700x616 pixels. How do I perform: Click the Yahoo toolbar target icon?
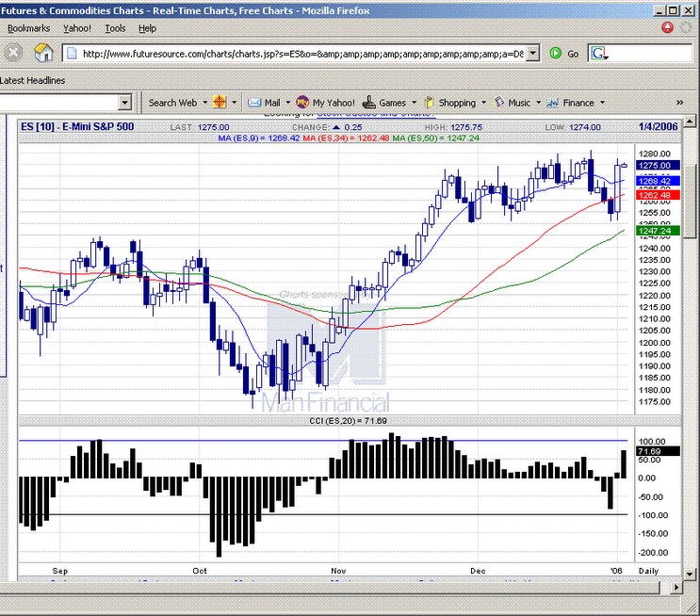click(220, 103)
